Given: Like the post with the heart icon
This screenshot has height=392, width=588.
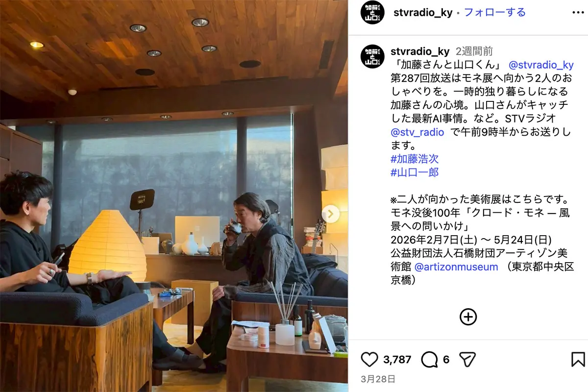Looking at the screenshot, I should click(x=369, y=360).
